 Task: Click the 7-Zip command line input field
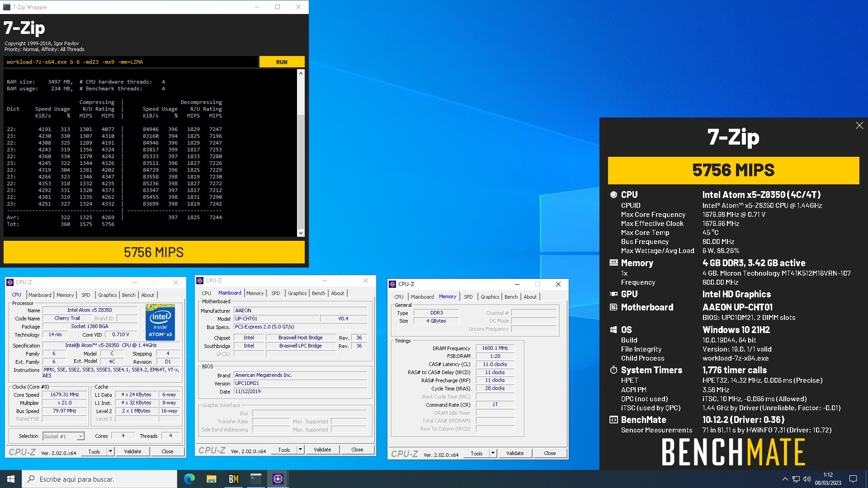pyautogui.click(x=131, y=62)
